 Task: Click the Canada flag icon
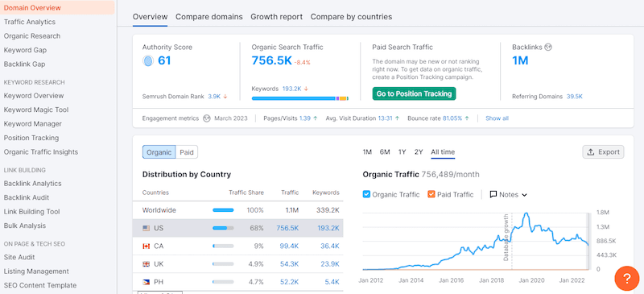point(146,246)
